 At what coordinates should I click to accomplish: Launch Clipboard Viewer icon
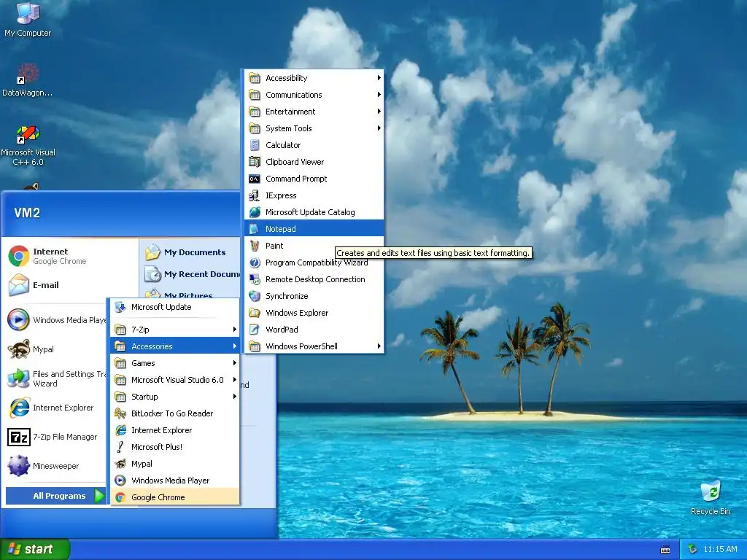255,162
